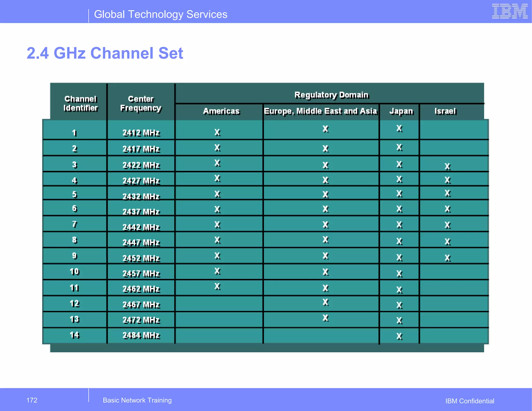Click the Europe X mark for channel 13
Screen dimensions: 532x411
326,318
